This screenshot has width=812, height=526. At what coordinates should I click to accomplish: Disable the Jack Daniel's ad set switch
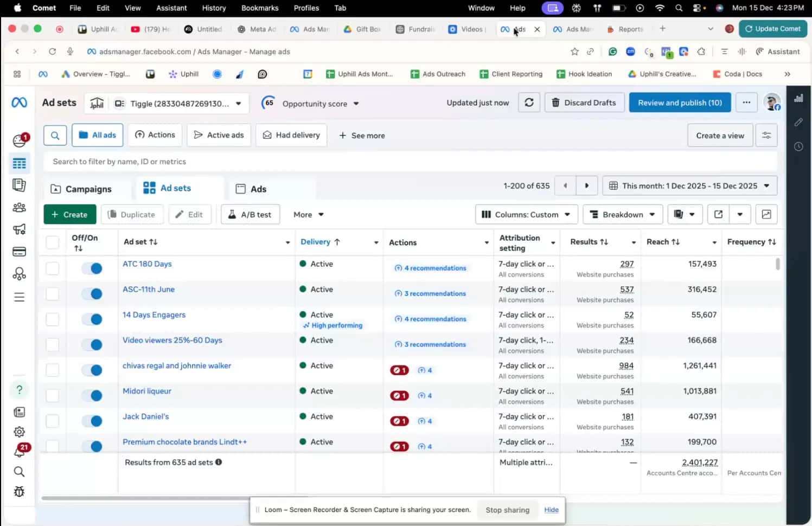click(92, 421)
